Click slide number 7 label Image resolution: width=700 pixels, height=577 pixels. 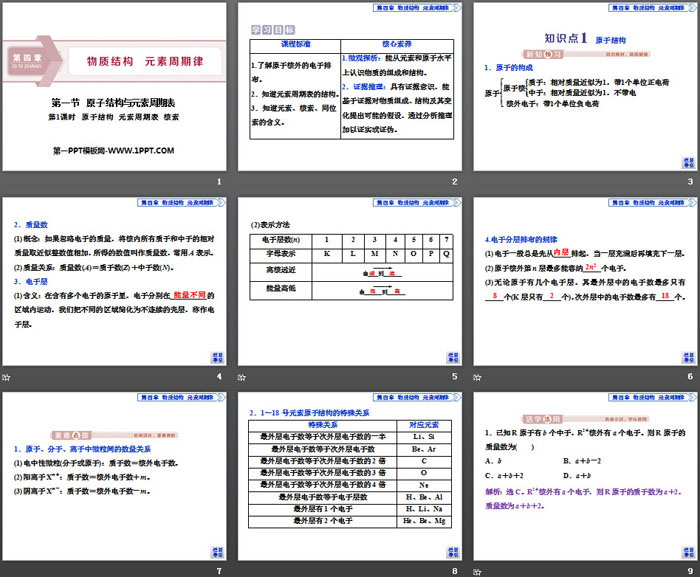[x=219, y=571]
